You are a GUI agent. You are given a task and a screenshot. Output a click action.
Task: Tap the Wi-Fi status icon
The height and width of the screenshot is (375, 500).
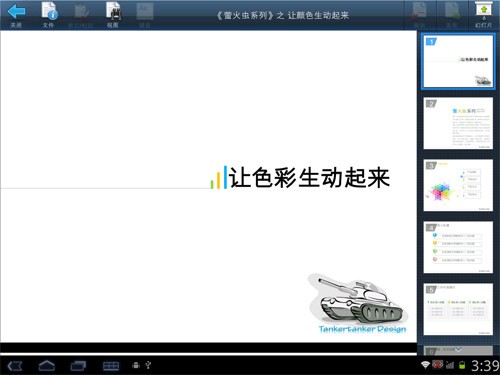(x=425, y=365)
